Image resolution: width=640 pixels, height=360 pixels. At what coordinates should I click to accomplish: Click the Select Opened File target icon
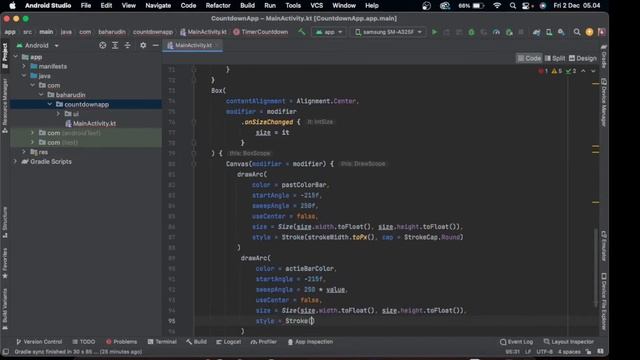102,45
